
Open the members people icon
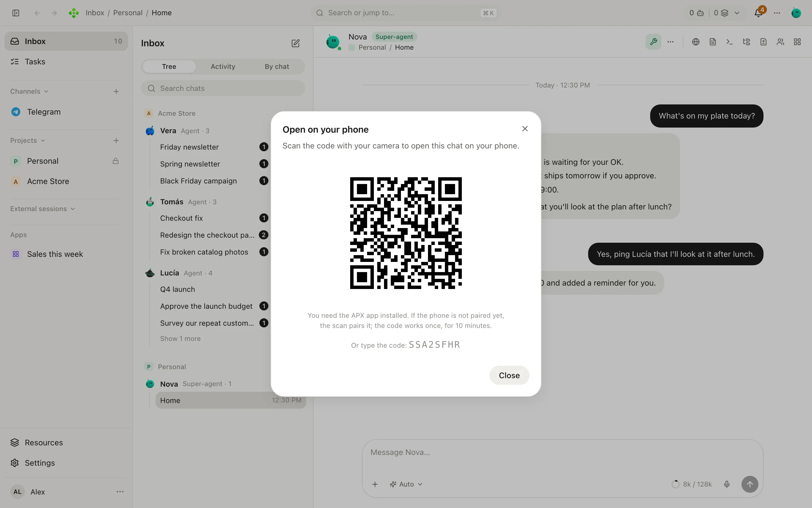(x=780, y=42)
